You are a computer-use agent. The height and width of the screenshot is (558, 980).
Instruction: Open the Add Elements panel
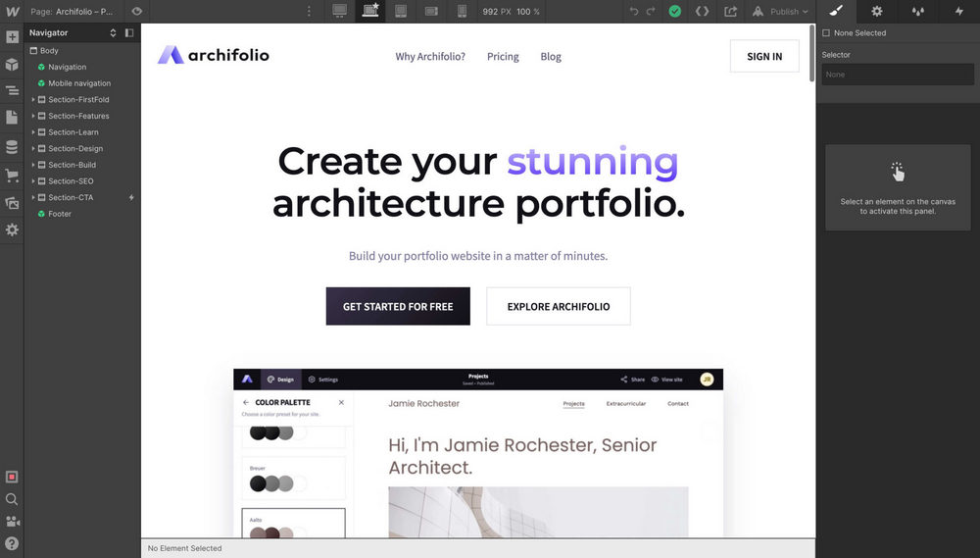pyautogui.click(x=12, y=37)
